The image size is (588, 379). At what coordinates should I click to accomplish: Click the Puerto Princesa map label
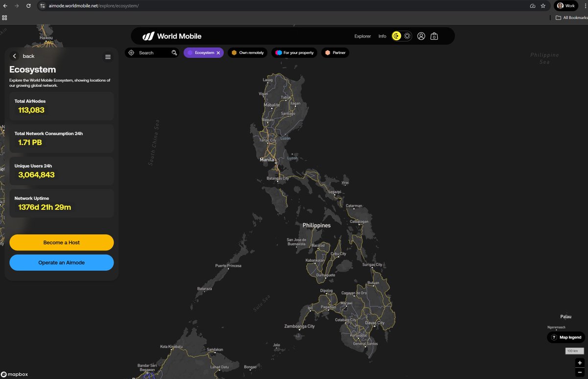pos(228,265)
